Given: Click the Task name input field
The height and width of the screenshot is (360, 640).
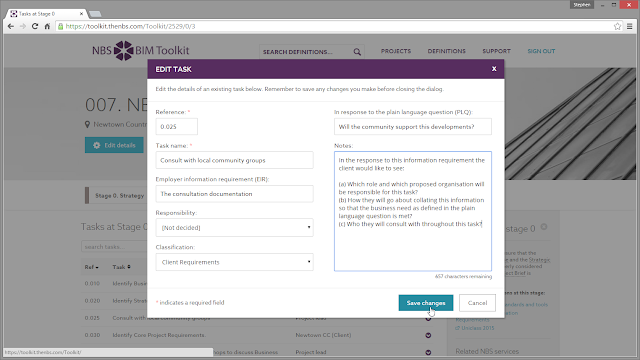Looking at the screenshot, I should (x=234, y=160).
